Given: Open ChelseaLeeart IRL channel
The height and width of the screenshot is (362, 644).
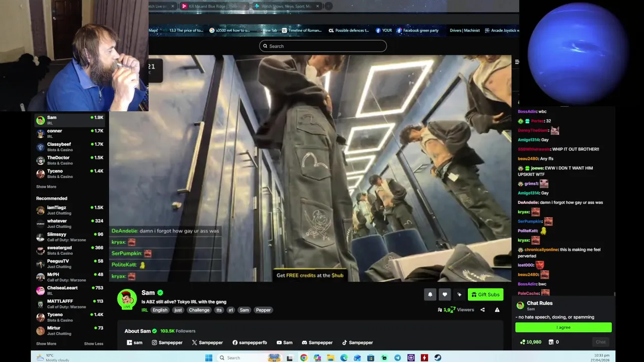Looking at the screenshot, I should 70,291.
